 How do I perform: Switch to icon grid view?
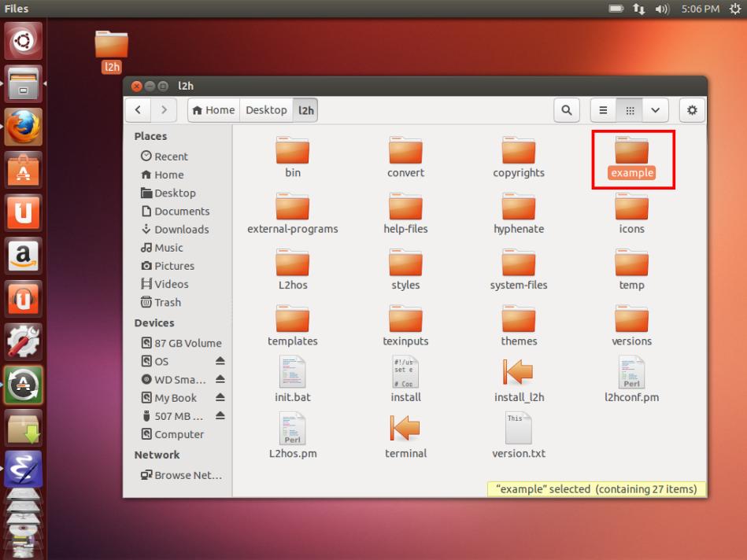coord(630,111)
